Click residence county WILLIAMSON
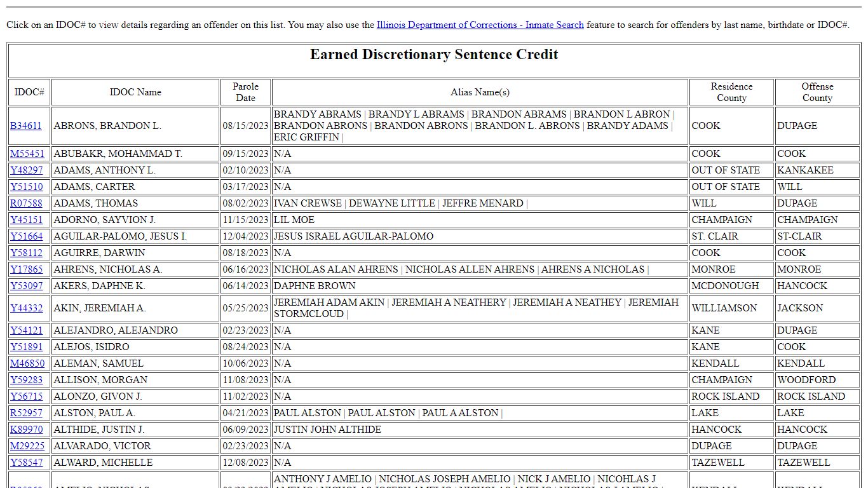Image resolution: width=868 pixels, height=488 pixels. point(724,308)
